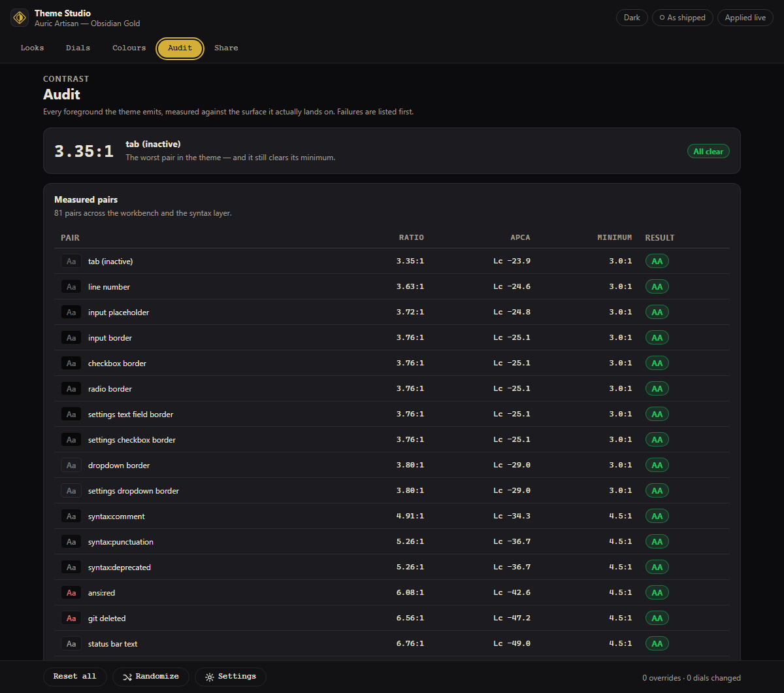Image resolution: width=784 pixels, height=693 pixels.
Task: Toggle the Applied live pill
Action: (x=745, y=18)
